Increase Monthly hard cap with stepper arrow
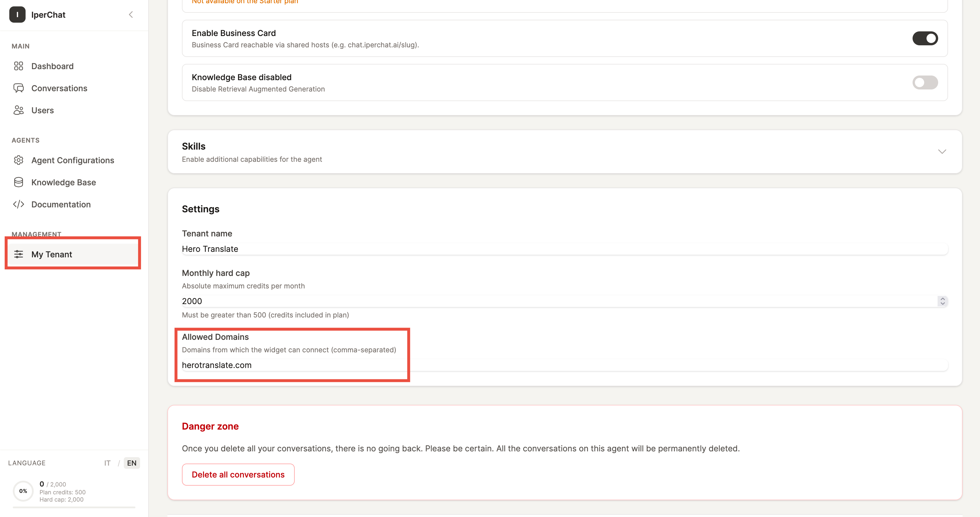Screen dimensions: 980x517 tap(943, 299)
